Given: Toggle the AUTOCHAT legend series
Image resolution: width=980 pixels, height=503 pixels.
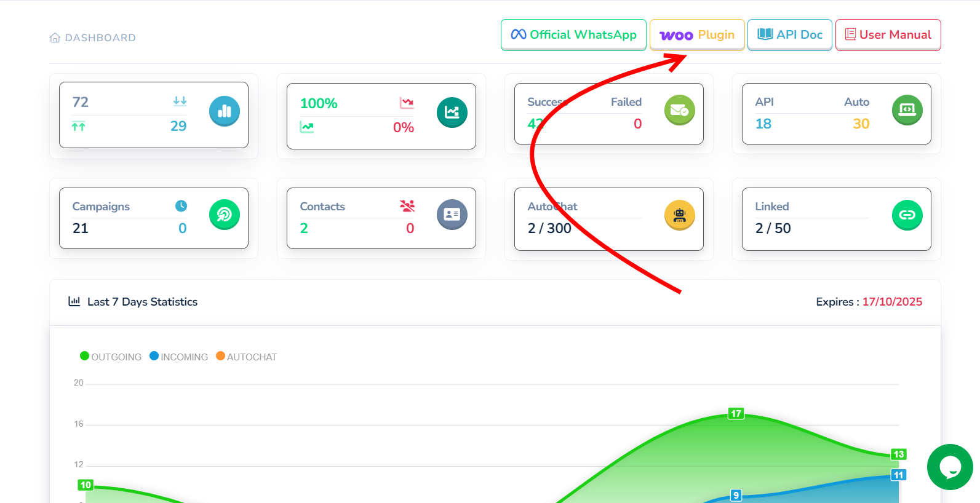Looking at the screenshot, I should tap(247, 357).
